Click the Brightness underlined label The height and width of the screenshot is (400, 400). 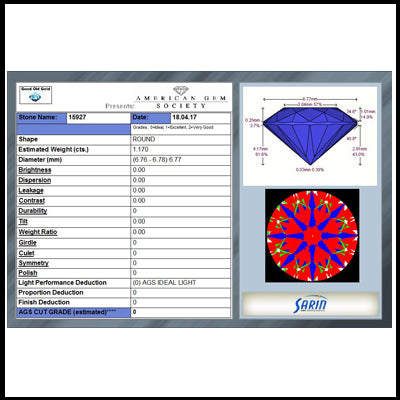pyautogui.click(x=35, y=170)
